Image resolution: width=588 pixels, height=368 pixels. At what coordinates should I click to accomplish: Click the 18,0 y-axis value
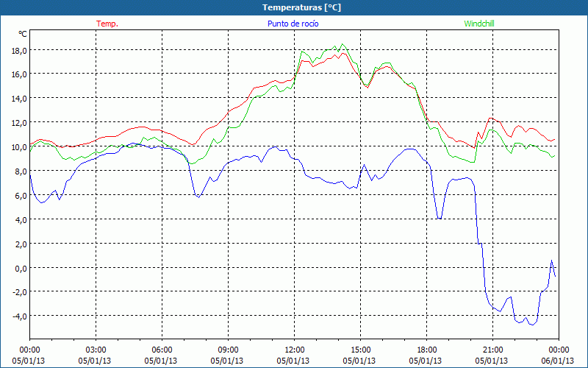coord(19,50)
